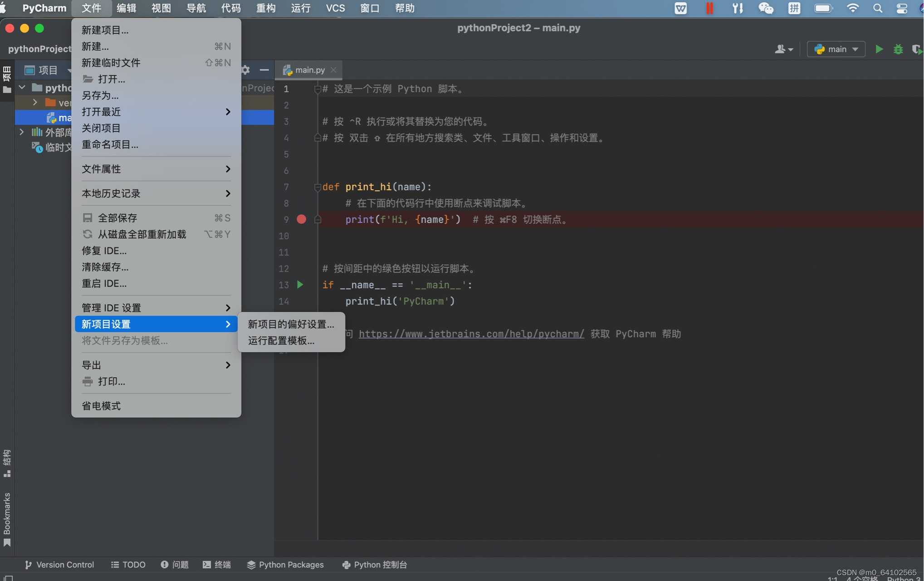Run with coverage shield icon
Screen dimensions: 924x581
917,49
